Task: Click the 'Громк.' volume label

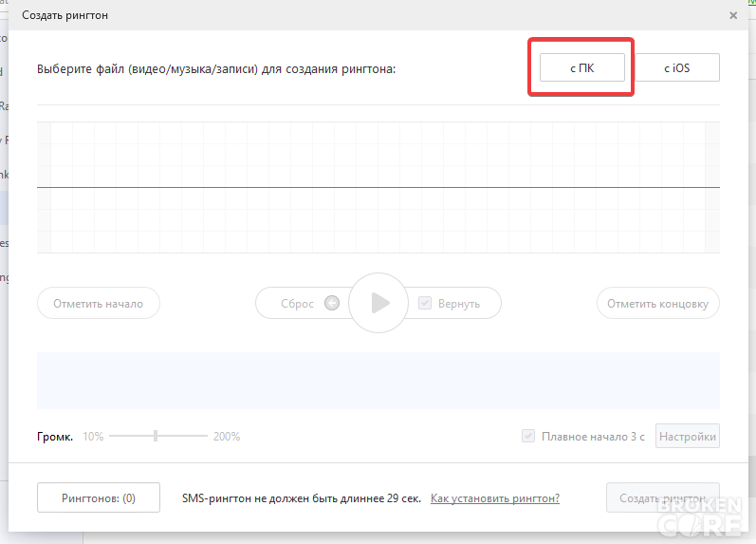Action: 55,437
